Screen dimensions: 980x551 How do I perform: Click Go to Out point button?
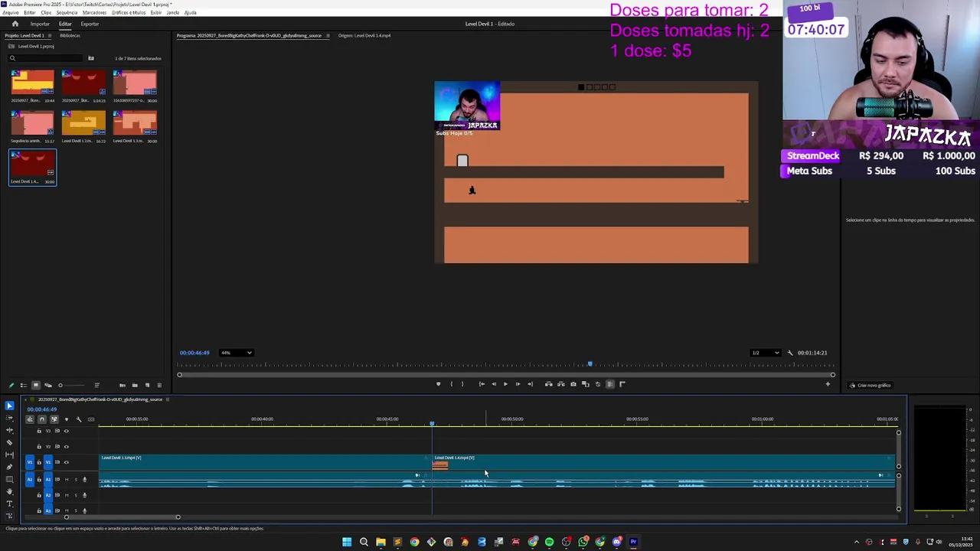coord(530,384)
